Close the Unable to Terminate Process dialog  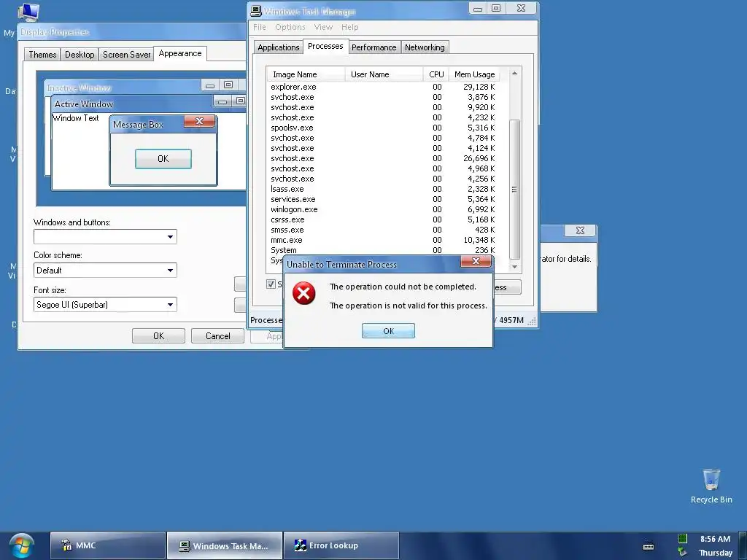pos(476,261)
